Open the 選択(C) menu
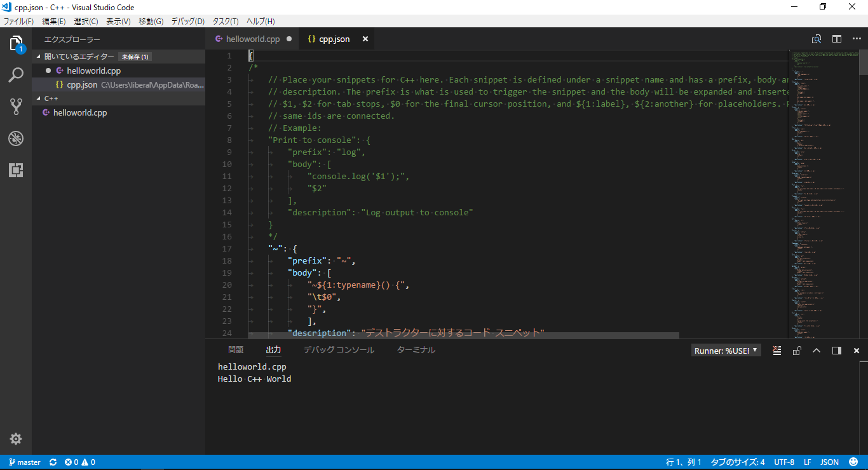The height and width of the screenshot is (470, 868). (86, 21)
